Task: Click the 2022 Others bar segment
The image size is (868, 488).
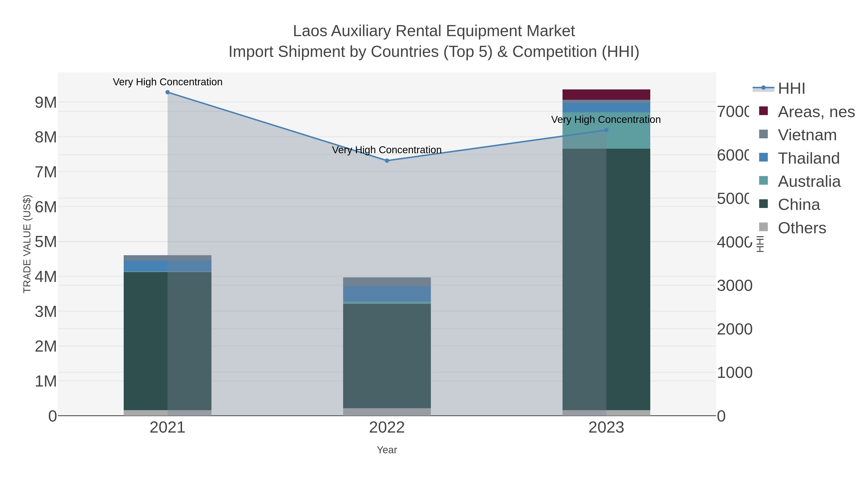Action: (x=387, y=412)
